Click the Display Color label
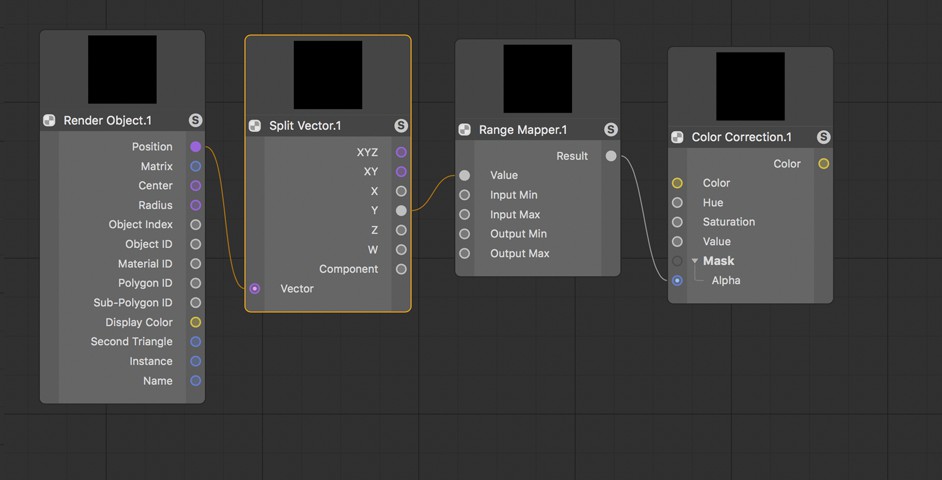This screenshot has height=480, width=942. point(139,323)
